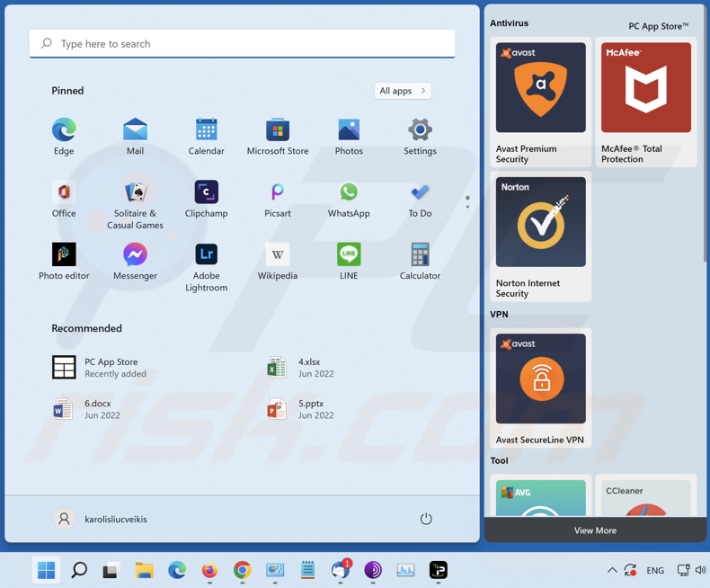Image resolution: width=710 pixels, height=588 pixels.
Task: Open the network display tray icon
Action: pyautogui.click(x=683, y=570)
